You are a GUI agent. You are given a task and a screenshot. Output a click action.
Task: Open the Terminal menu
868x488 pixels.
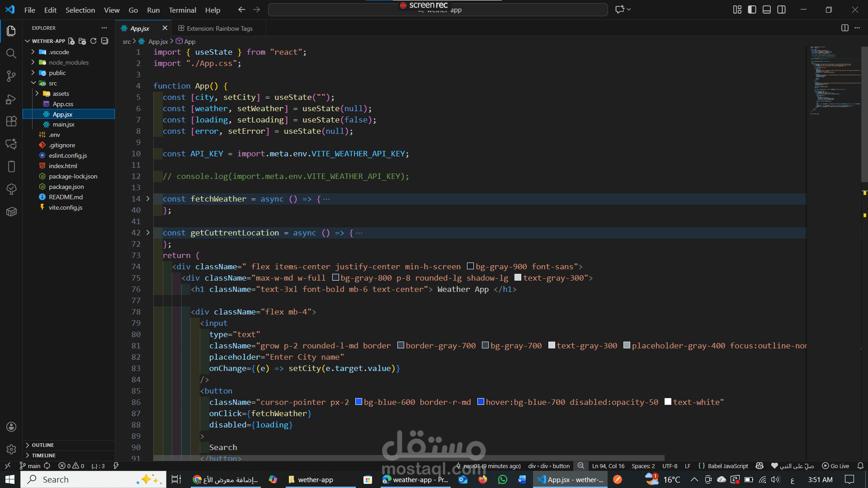[x=182, y=10]
